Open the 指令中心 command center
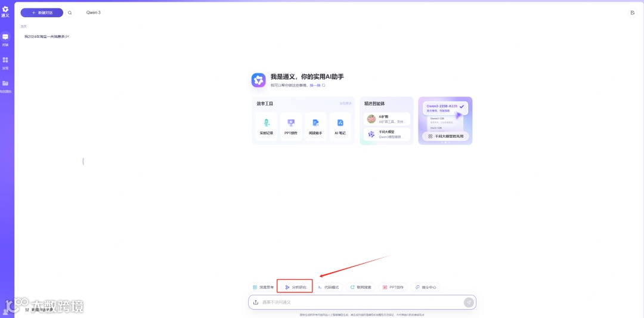Image resolution: width=644 pixels, height=318 pixels. pyautogui.click(x=426, y=287)
